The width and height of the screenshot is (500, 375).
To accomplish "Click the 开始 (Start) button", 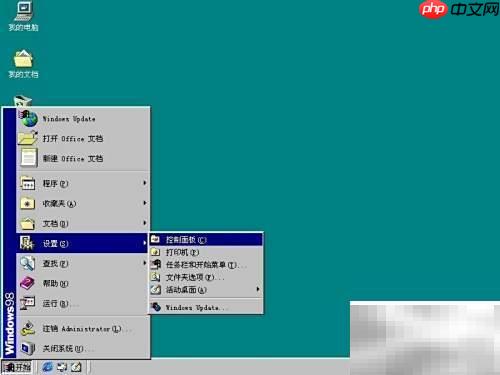I will [17, 367].
